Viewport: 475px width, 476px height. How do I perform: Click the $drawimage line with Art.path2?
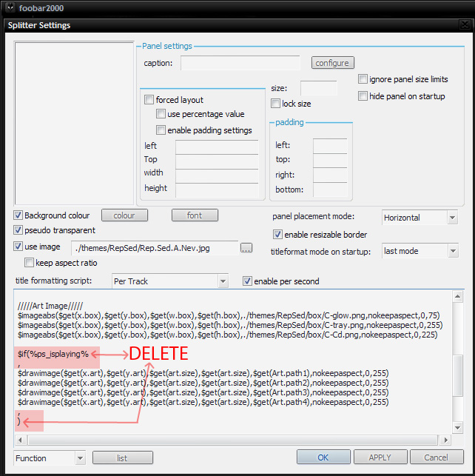pos(203,383)
